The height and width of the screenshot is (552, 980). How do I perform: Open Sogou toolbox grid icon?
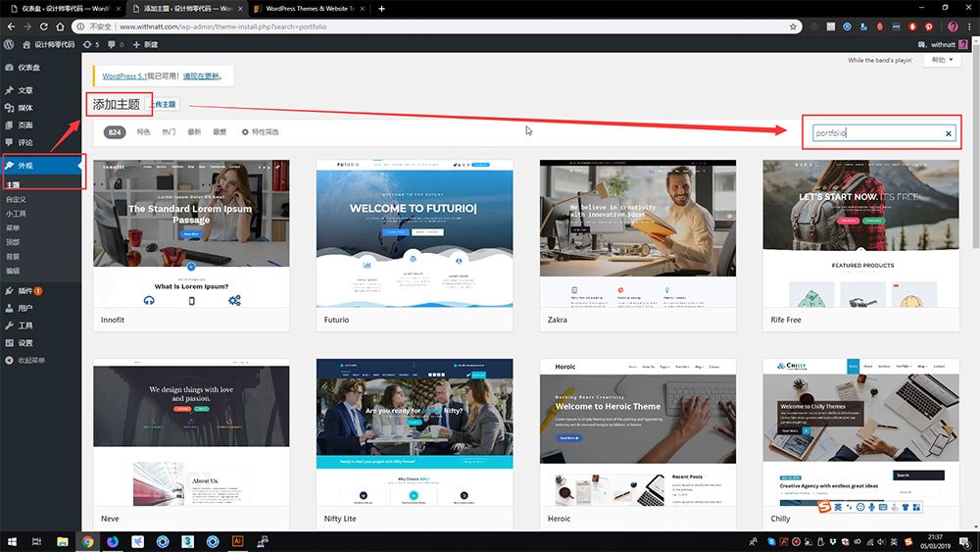[x=916, y=507]
